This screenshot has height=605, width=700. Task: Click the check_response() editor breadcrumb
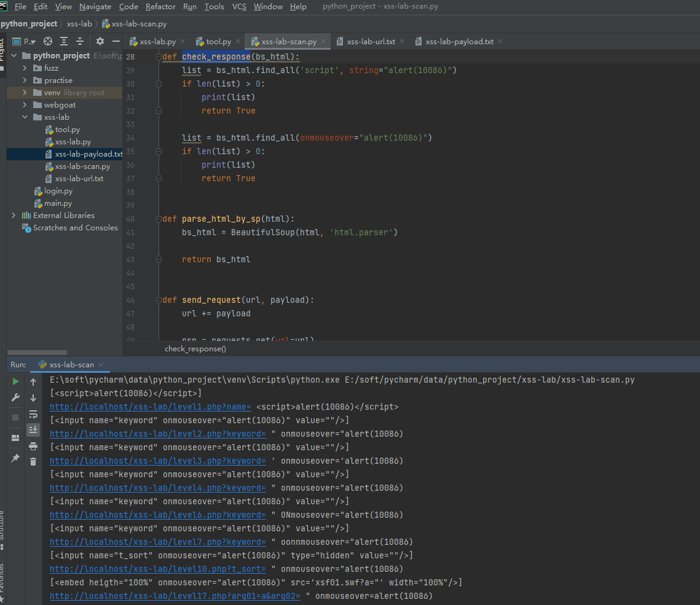195,349
